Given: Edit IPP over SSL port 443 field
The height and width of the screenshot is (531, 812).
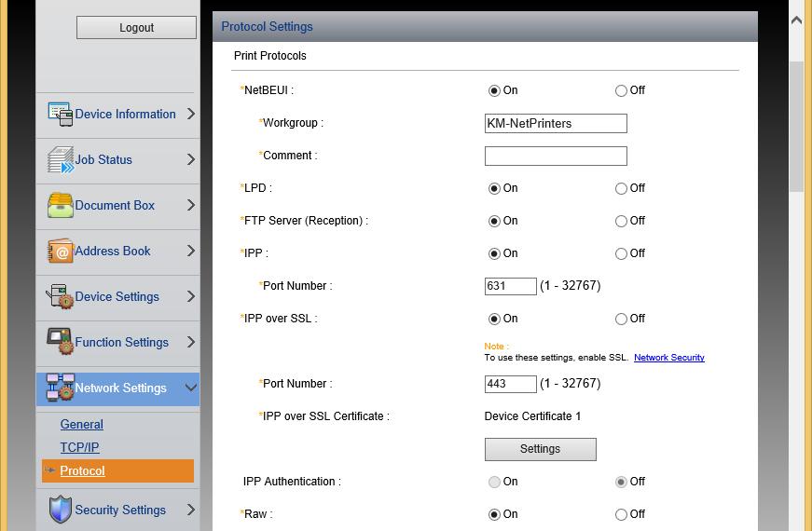Looking at the screenshot, I should click(x=511, y=384).
